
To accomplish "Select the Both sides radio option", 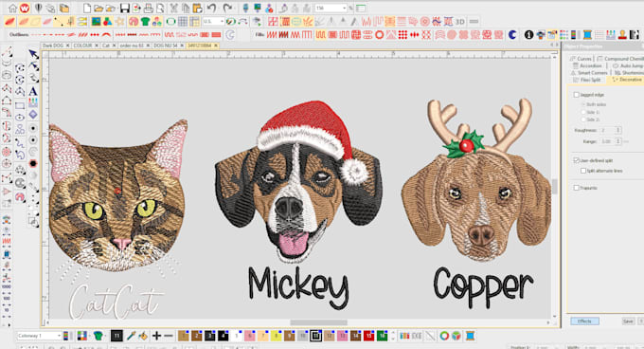I will 583,104.
